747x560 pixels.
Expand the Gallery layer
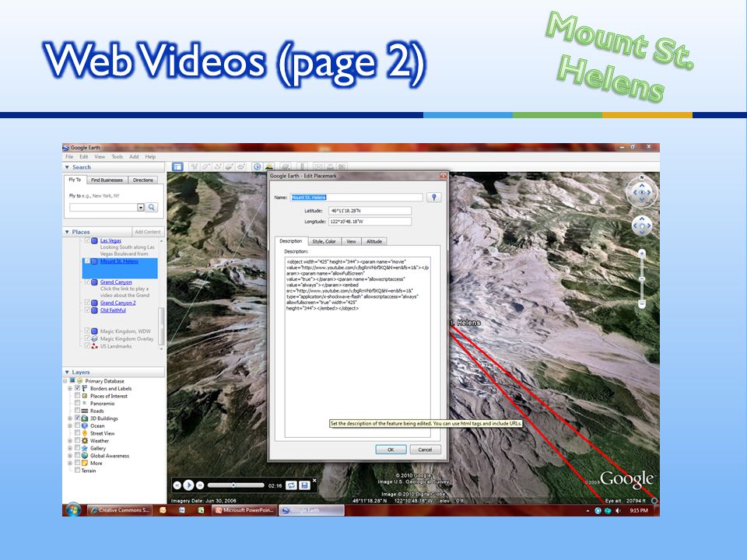[70, 448]
